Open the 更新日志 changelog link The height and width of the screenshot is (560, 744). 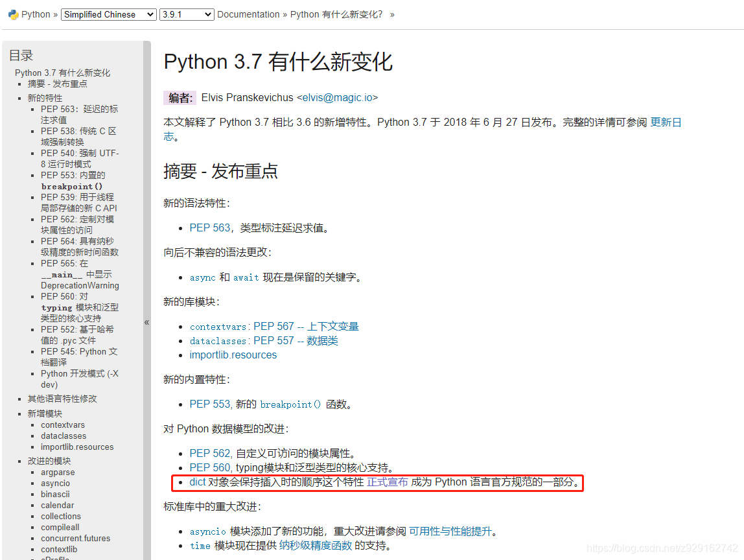tap(665, 122)
